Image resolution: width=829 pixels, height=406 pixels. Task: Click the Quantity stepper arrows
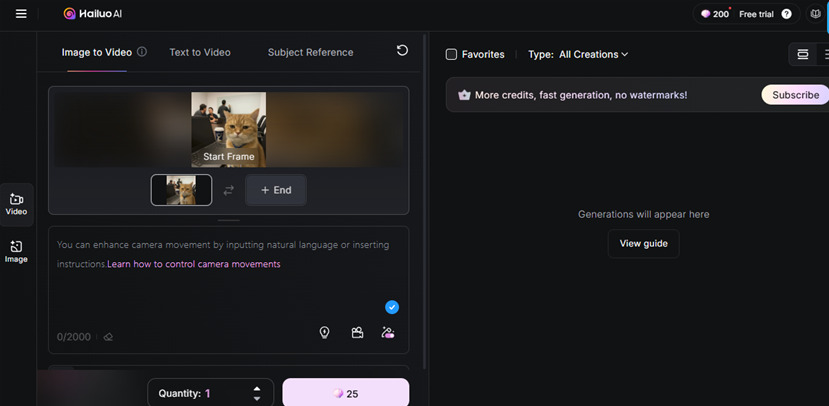click(x=257, y=393)
